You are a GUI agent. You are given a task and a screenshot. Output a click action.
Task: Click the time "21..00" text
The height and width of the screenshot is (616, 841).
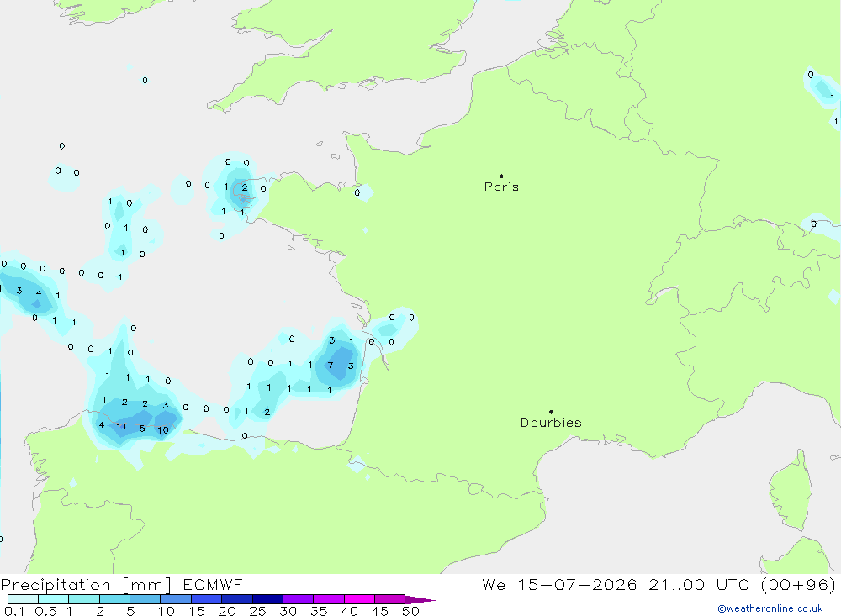pyautogui.click(x=676, y=584)
